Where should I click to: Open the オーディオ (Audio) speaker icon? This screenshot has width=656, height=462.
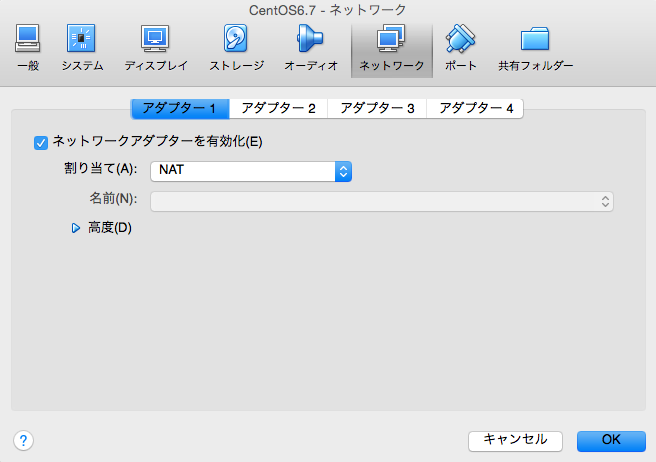tap(310, 38)
